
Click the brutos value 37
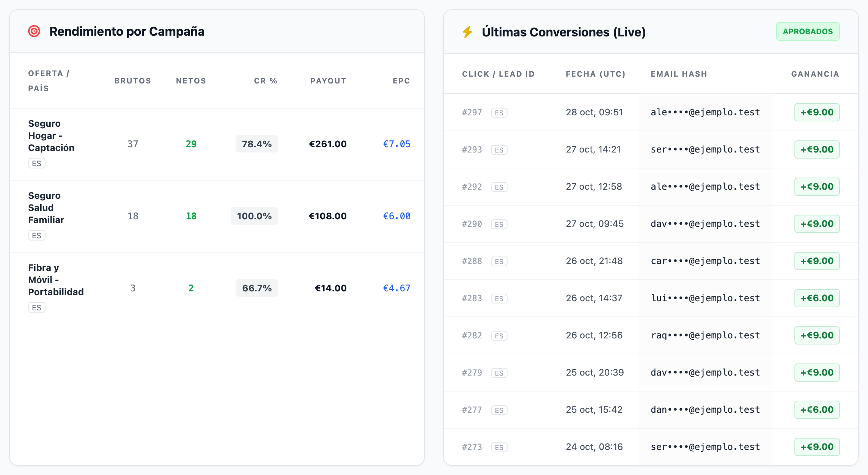(x=133, y=144)
